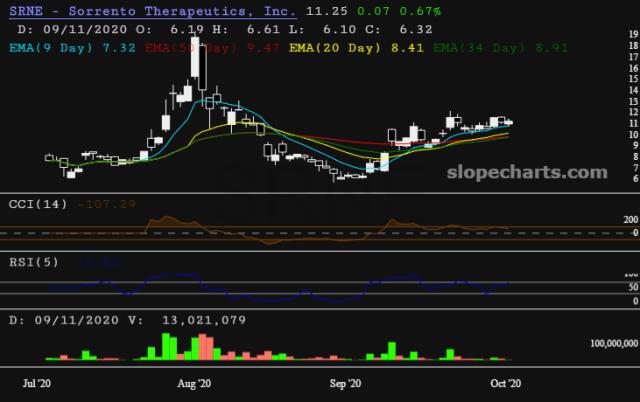Click the RSI(5) indicator label
Screen dimensions: 640x402
coord(34,262)
